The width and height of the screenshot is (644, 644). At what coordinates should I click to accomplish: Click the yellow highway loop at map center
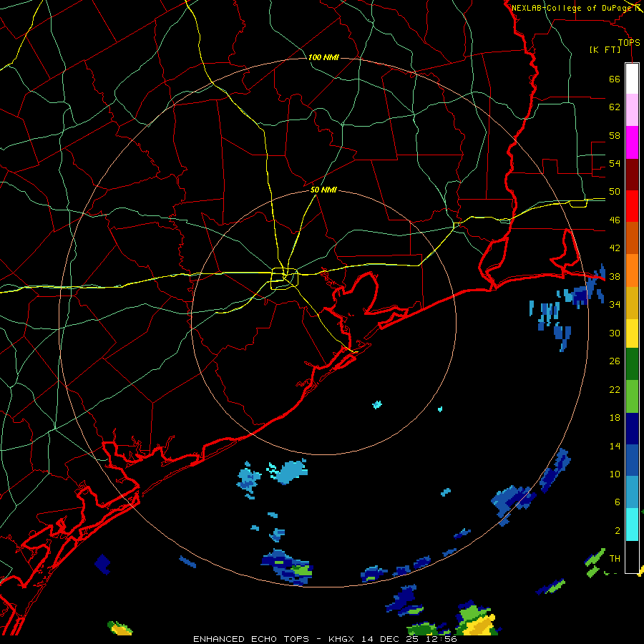coord(284,278)
